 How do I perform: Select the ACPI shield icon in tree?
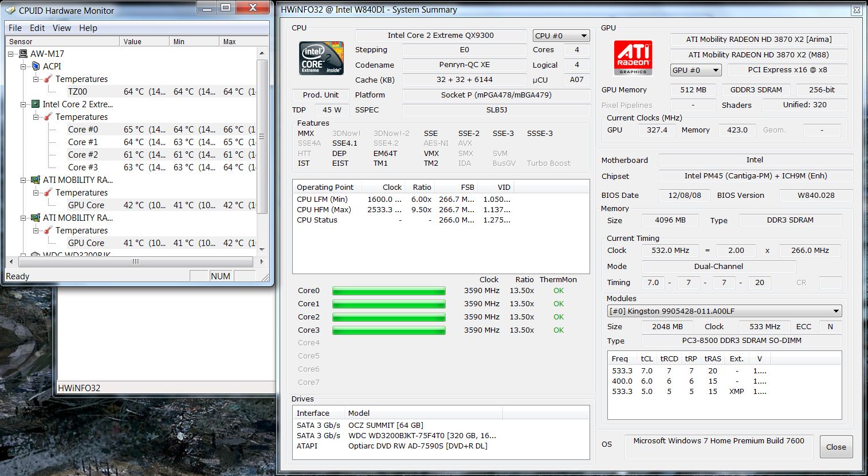pyautogui.click(x=36, y=67)
